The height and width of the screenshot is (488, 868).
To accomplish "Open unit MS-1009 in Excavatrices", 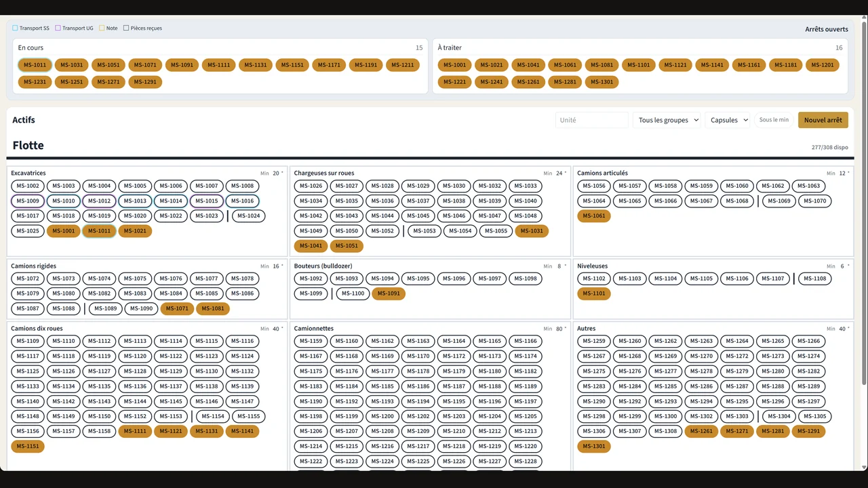I will [x=28, y=201].
